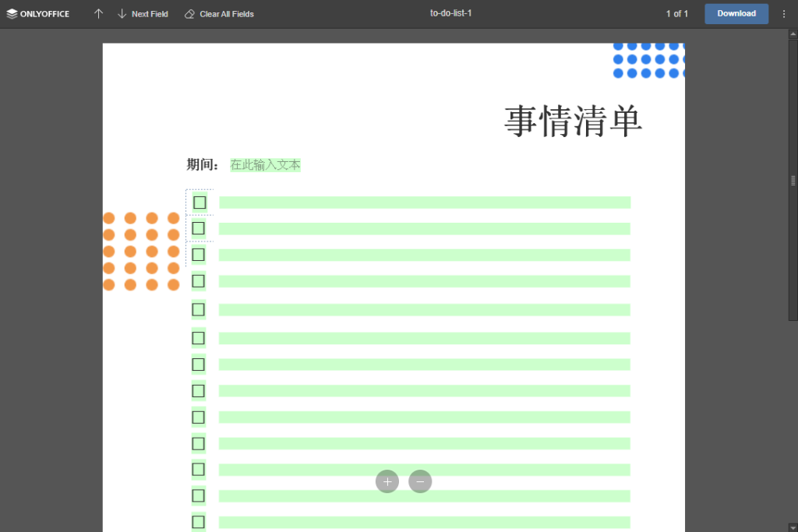Zoom in using the plus button

(x=387, y=481)
